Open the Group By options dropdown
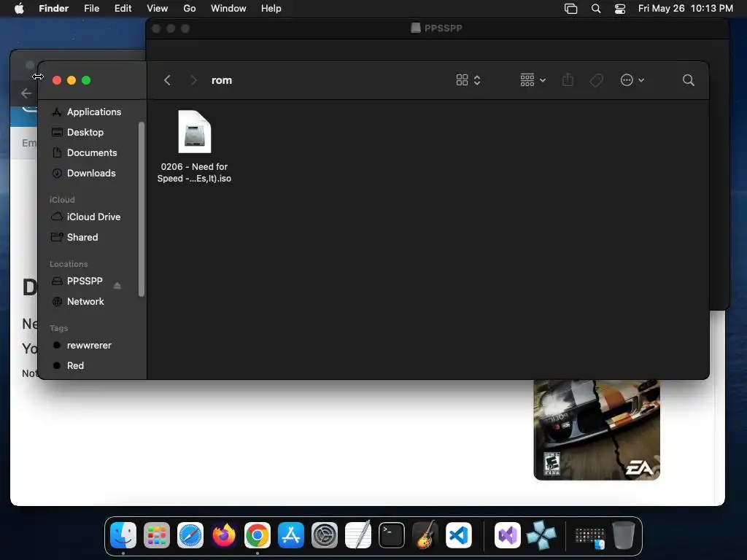 click(533, 80)
